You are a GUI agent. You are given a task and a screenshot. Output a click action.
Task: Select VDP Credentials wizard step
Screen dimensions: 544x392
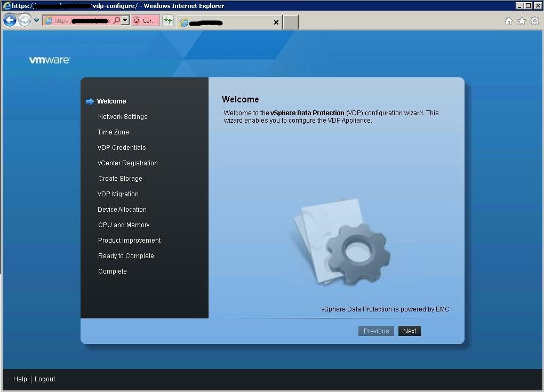pos(122,147)
